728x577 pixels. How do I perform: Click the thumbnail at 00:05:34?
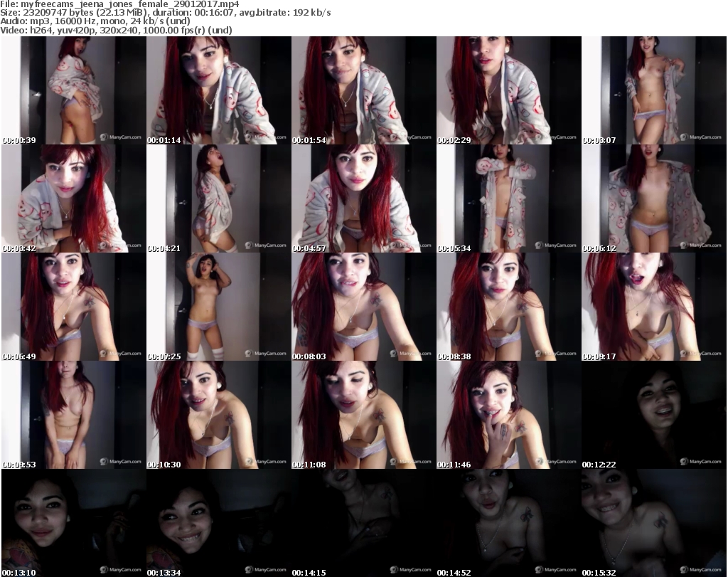508,198
